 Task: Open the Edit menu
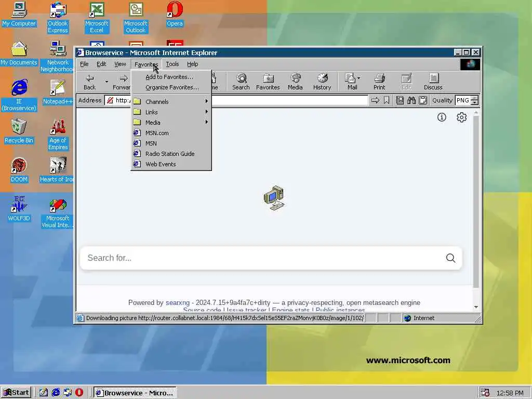click(x=101, y=64)
